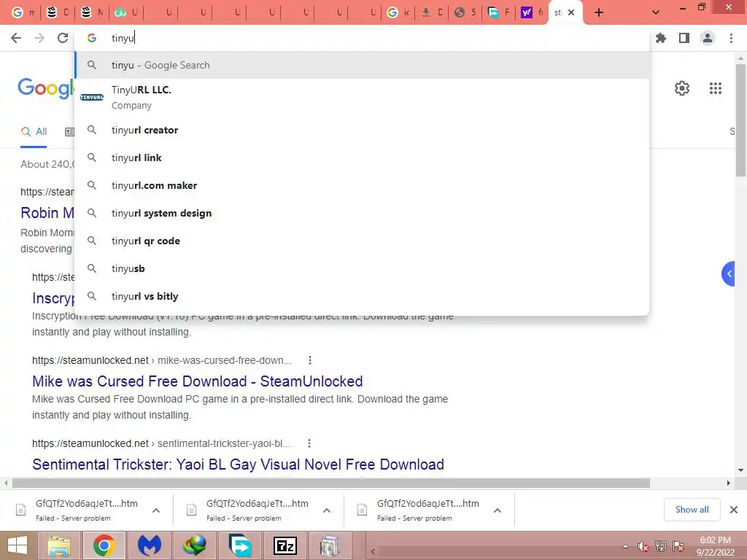Click the taskbar clock showing 6:02 PM

[715, 546]
